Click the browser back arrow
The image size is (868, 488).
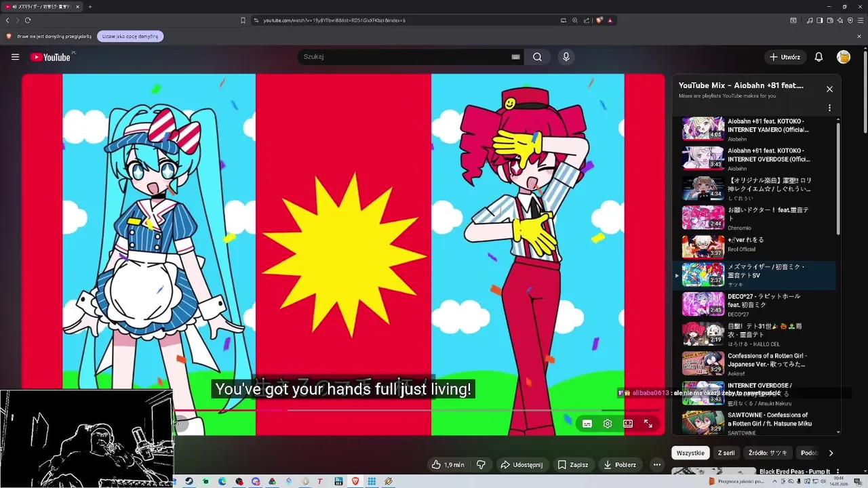click(x=7, y=20)
